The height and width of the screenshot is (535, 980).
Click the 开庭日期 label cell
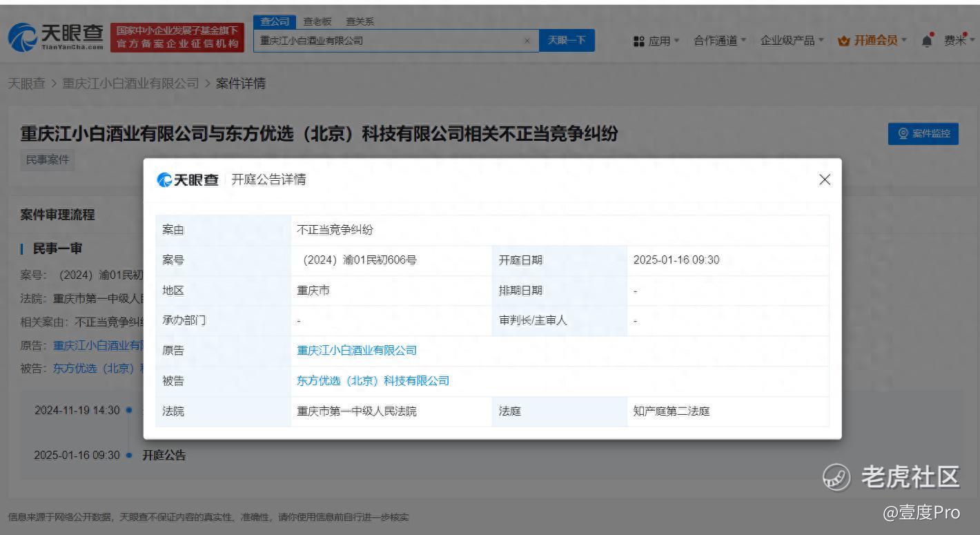click(x=560, y=260)
